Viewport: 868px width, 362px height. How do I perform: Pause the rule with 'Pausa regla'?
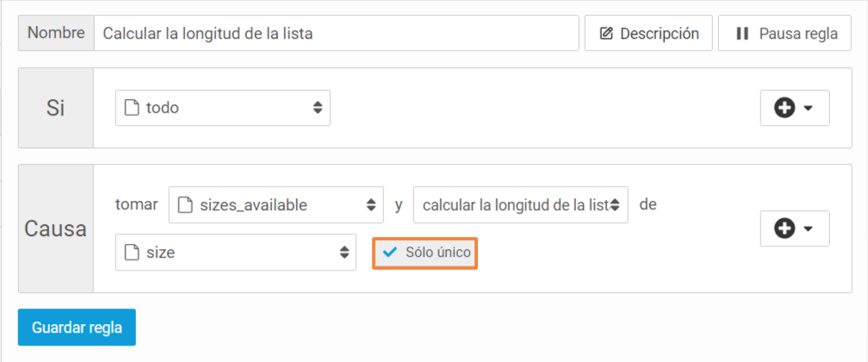(x=784, y=34)
